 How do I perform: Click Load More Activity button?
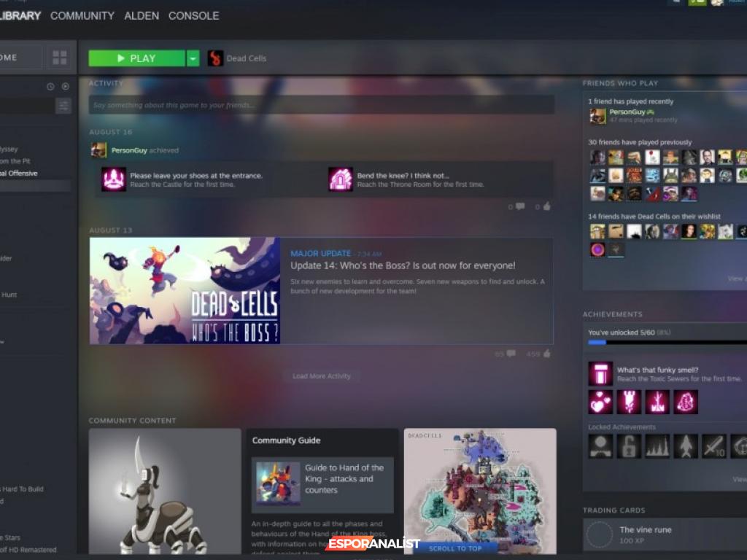(x=322, y=376)
